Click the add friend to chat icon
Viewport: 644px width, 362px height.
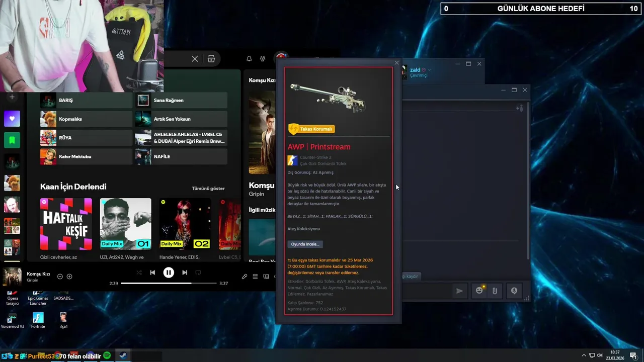pyautogui.click(x=520, y=108)
